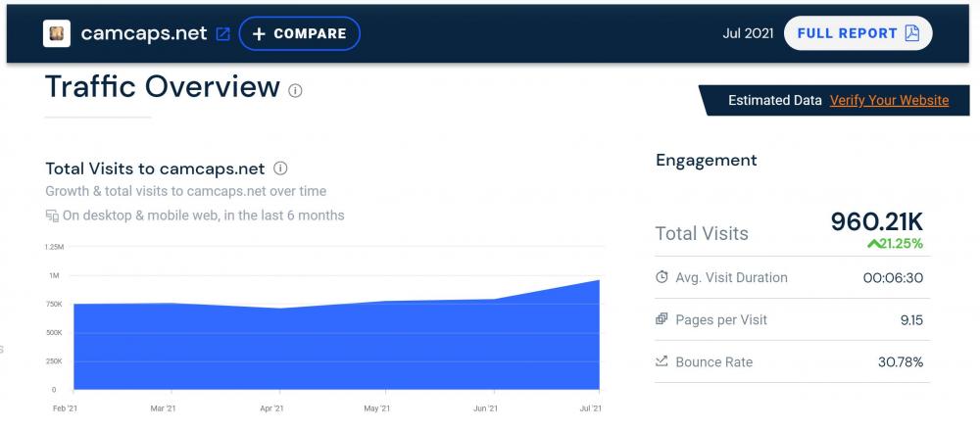The height and width of the screenshot is (431, 980).
Task: Click the green growth arrow by 21.25%
Action: tap(873, 243)
